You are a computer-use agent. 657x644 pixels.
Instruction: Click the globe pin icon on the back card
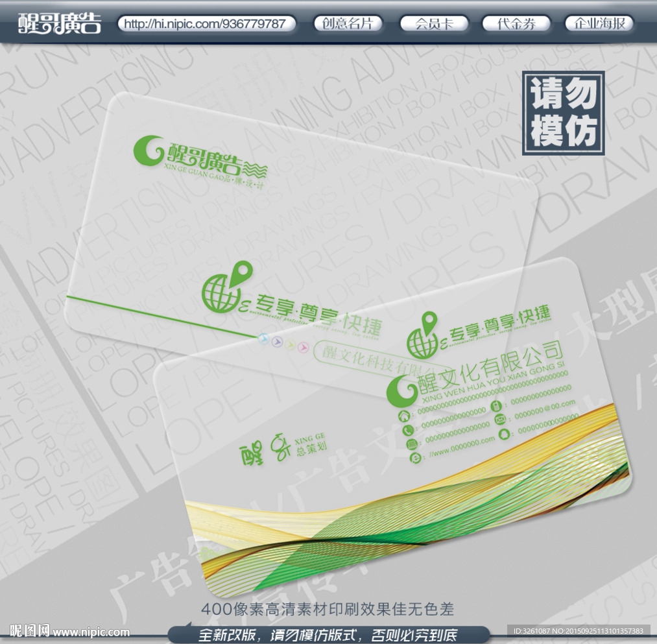(227, 287)
